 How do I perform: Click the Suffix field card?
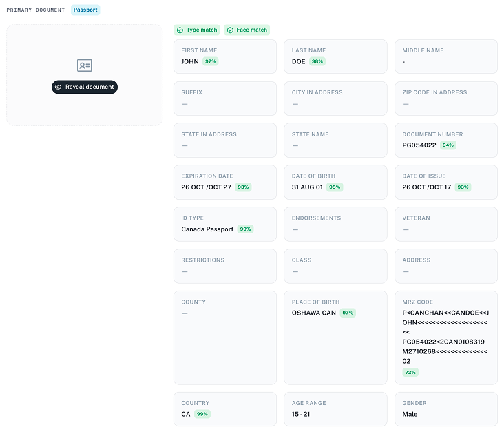pyautogui.click(x=225, y=98)
